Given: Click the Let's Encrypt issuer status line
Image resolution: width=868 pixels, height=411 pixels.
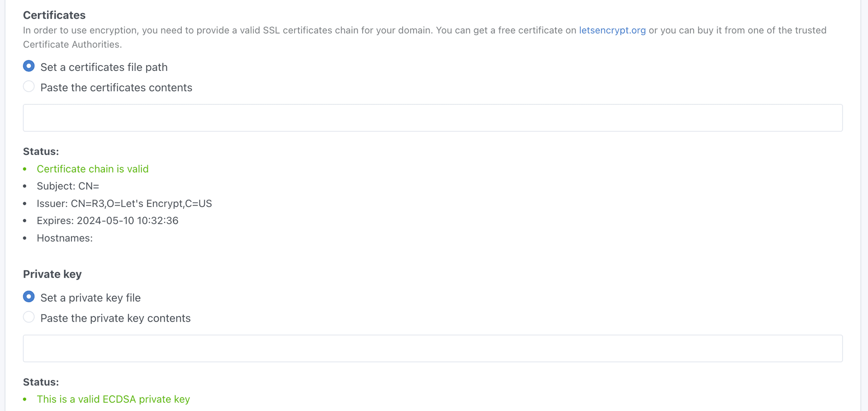Looking at the screenshot, I should (124, 204).
